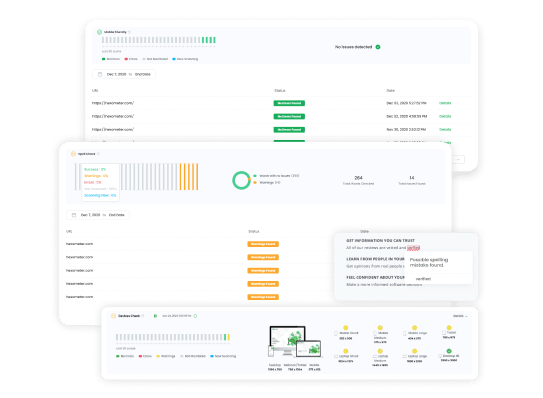Click the refresh icon after the Devices Check timestamp
Viewport: 543px width, 398px height.
pos(195,316)
